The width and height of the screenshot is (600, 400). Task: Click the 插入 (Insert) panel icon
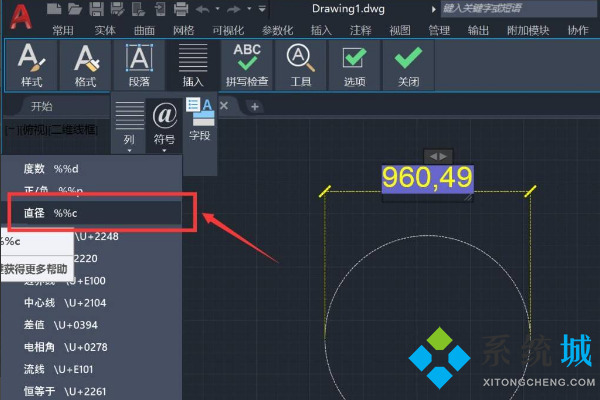click(x=192, y=65)
